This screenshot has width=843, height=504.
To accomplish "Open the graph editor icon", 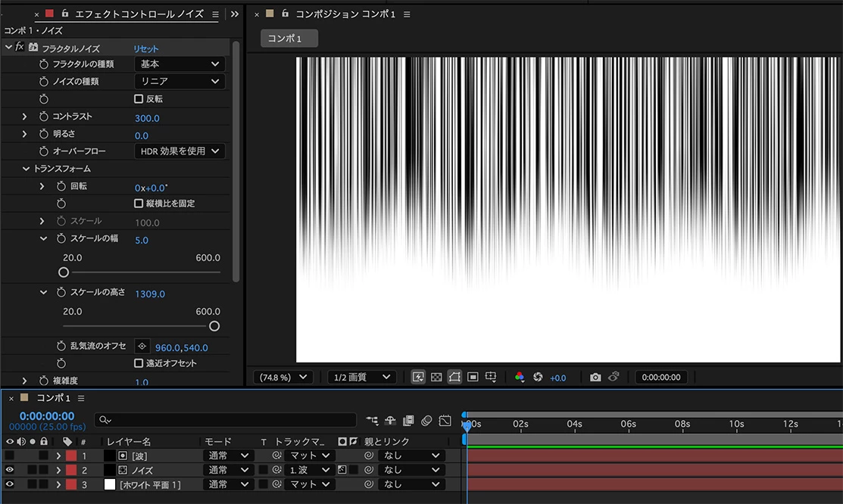I will (x=445, y=420).
